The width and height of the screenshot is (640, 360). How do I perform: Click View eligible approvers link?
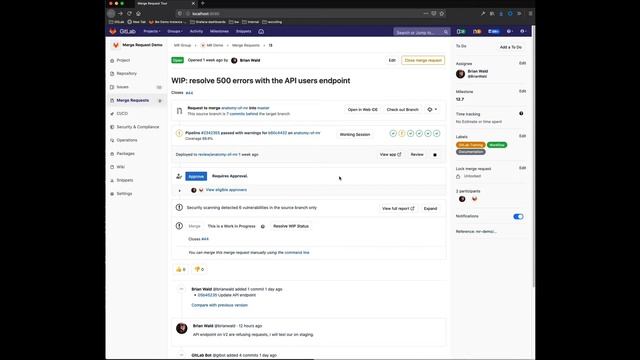point(226,190)
